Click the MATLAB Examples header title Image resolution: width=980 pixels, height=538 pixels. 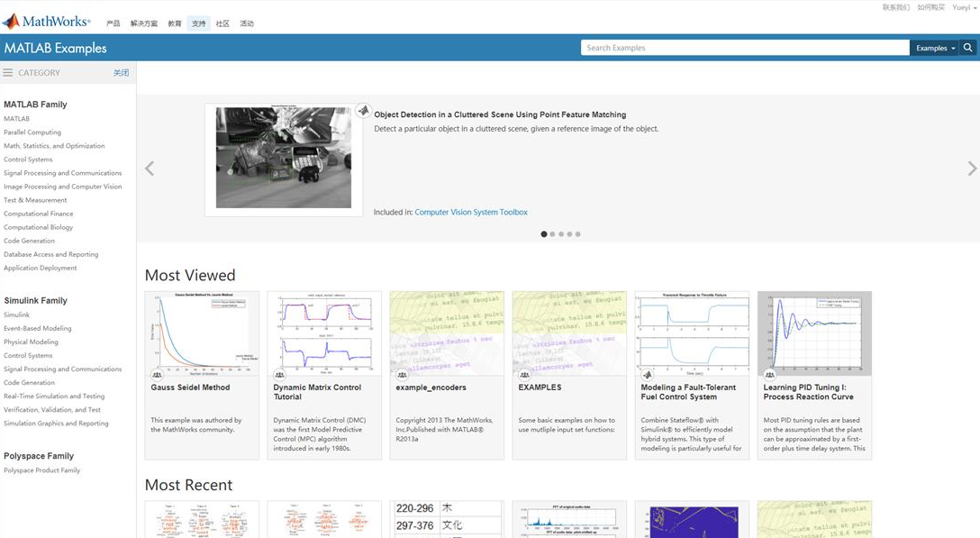[56, 48]
